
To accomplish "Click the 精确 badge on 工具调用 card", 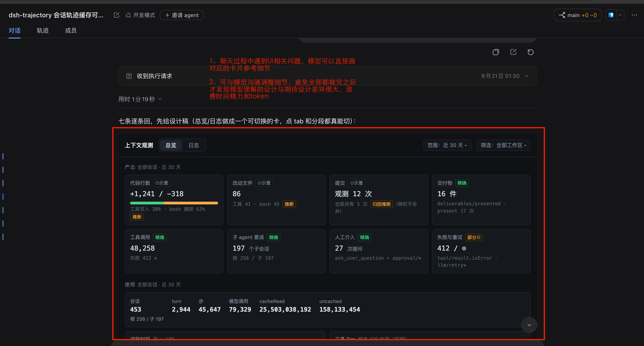I will (160, 237).
